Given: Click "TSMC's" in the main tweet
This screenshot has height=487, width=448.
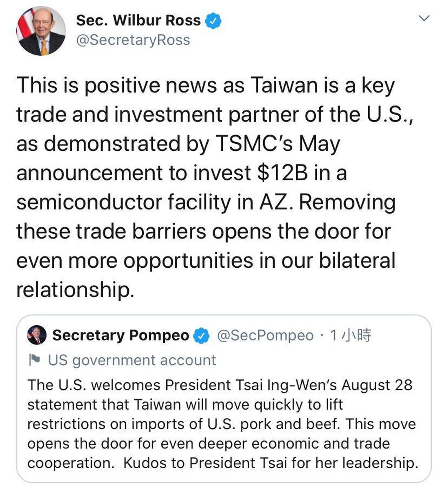Looking at the screenshot, I should click(254, 144).
